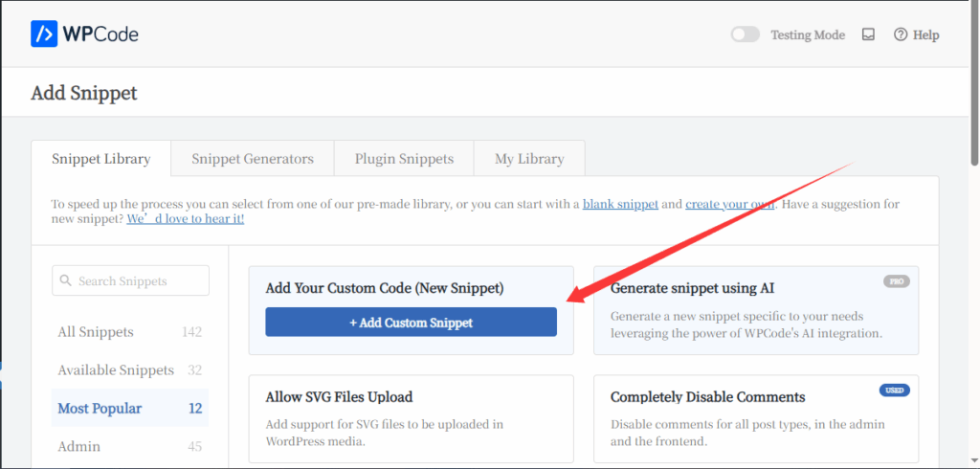980x469 pixels.
Task: Select the Plugin Snippets tab
Action: point(404,159)
